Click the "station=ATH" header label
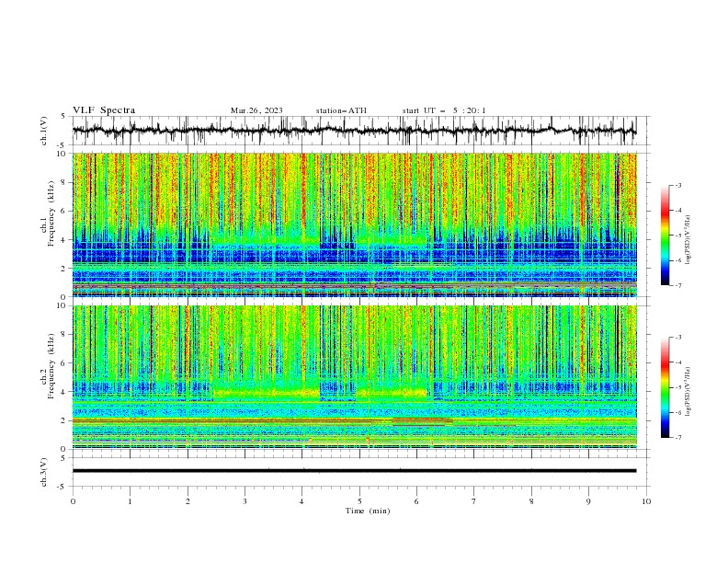 [x=341, y=110]
